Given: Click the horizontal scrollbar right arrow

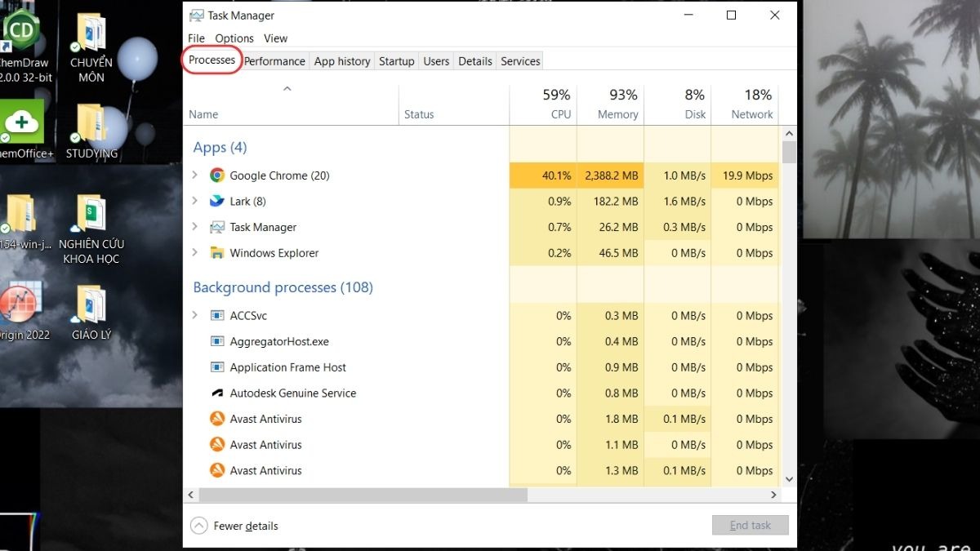Looking at the screenshot, I should tap(774, 495).
